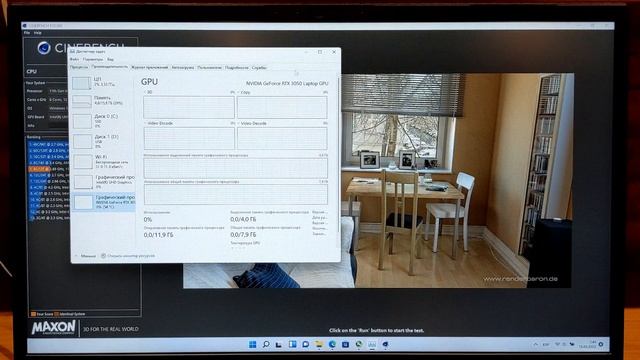Open the 3D graph engine dropdown
640x360 pixels.
click(149, 92)
